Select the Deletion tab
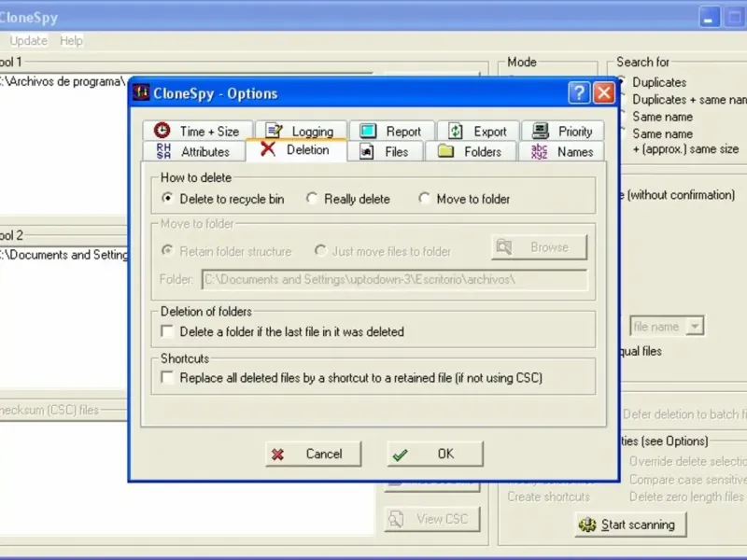The width and height of the screenshot is (747, 560). click(x=296, y=150)
